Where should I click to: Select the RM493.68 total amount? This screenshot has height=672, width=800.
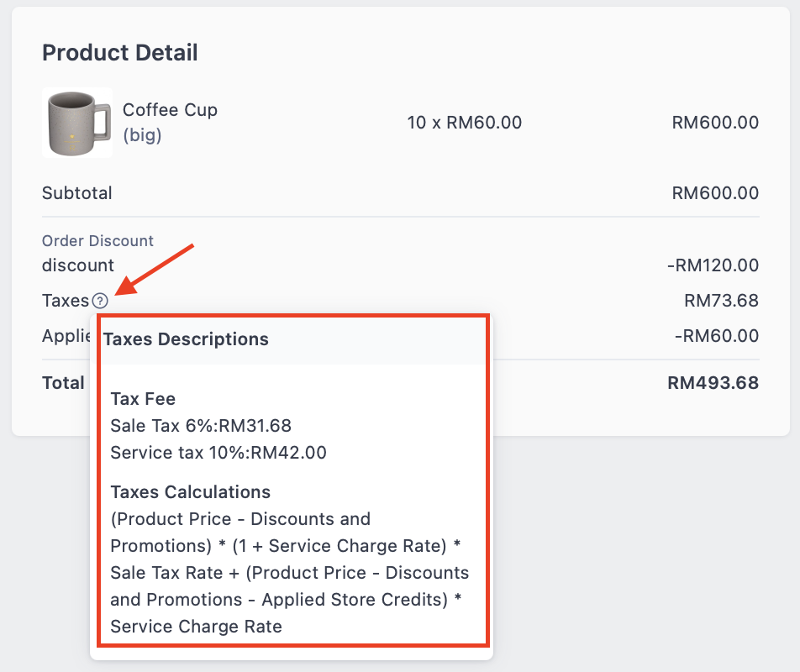click(713, 383)
